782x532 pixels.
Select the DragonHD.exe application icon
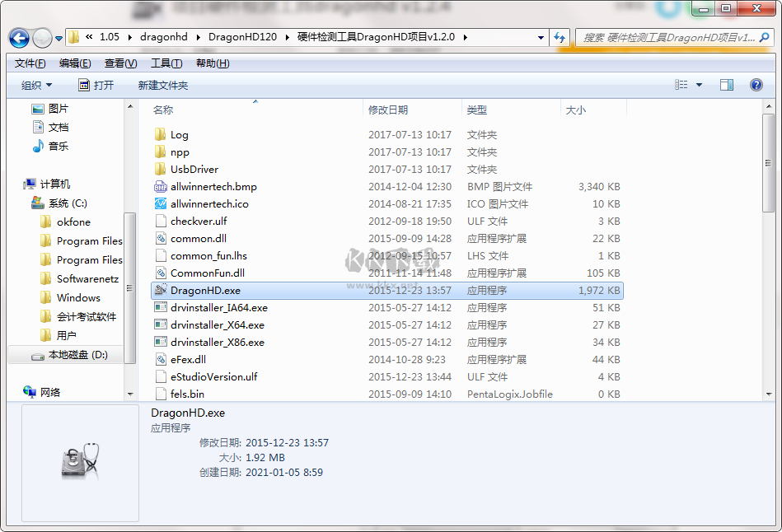pyautogui.click(x=162, y=290)
